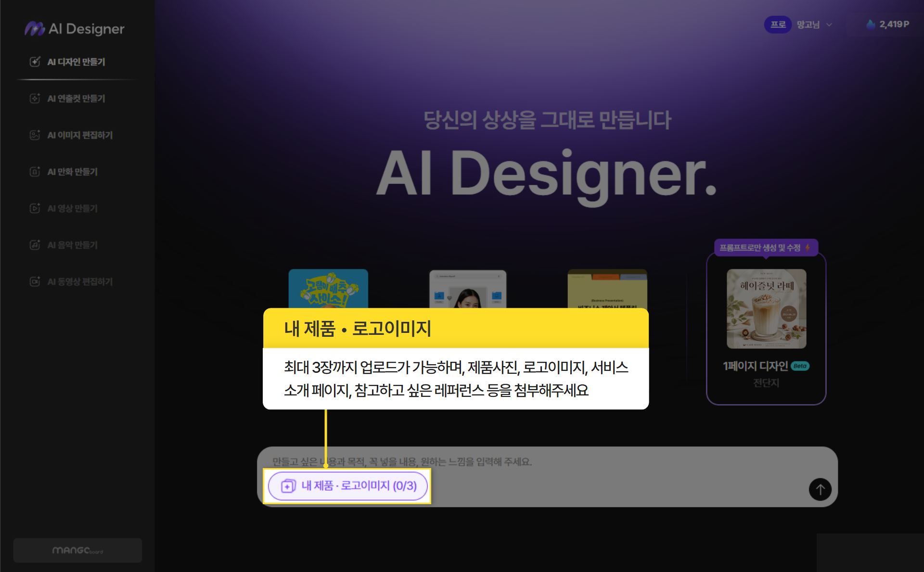Click the 프로 plan badge

[778, 25]
